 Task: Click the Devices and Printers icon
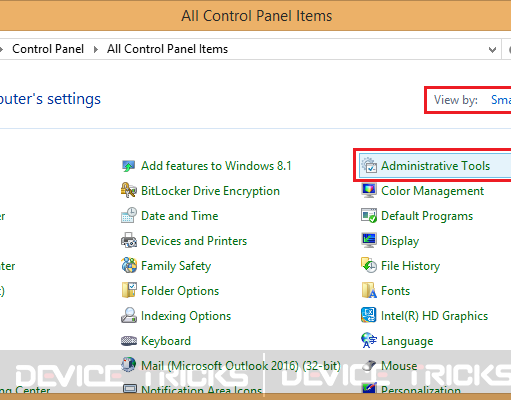(128, 241)
